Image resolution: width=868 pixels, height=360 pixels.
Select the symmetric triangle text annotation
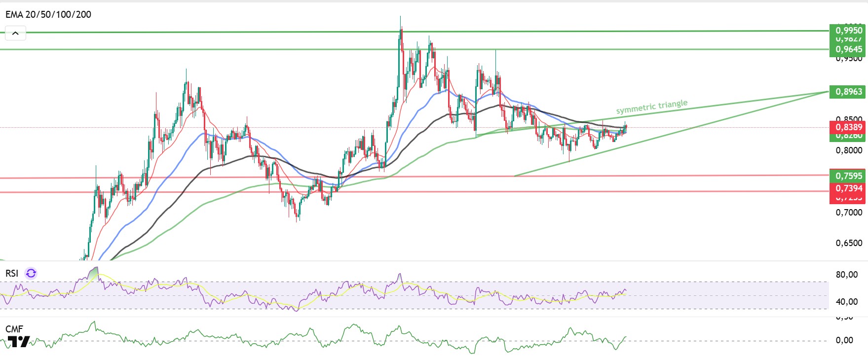652,107
